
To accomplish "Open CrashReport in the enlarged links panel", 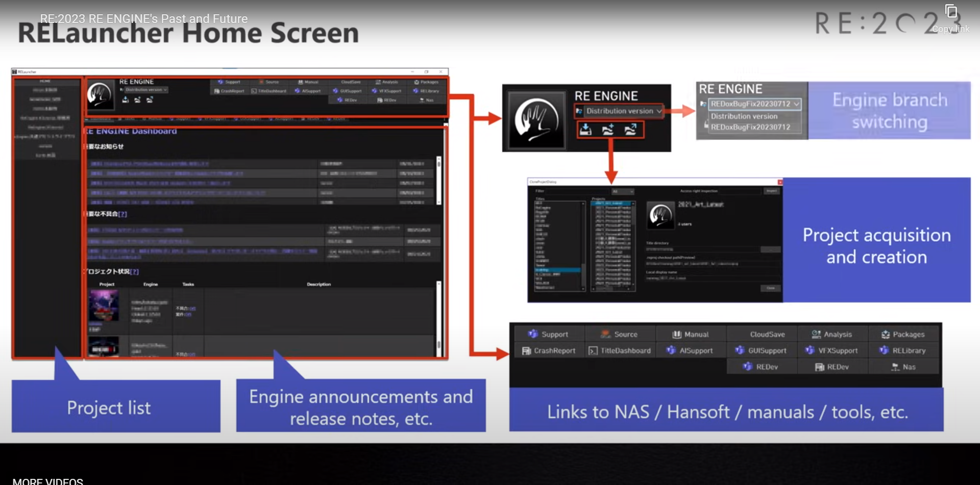I will coord(548,350).
